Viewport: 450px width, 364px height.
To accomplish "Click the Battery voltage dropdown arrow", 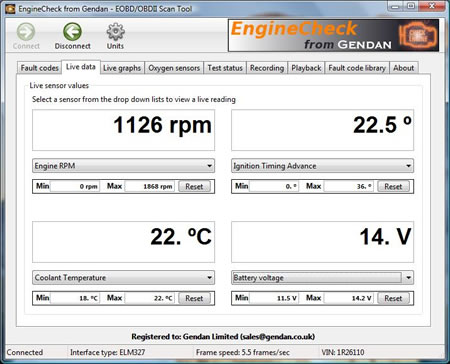I will (408, 277).
